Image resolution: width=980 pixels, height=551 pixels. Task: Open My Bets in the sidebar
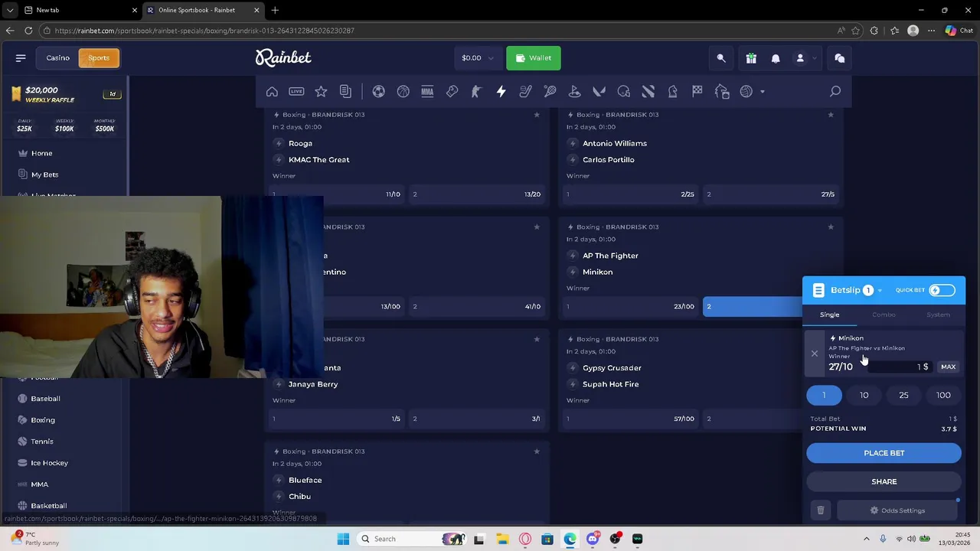(44, 174)
